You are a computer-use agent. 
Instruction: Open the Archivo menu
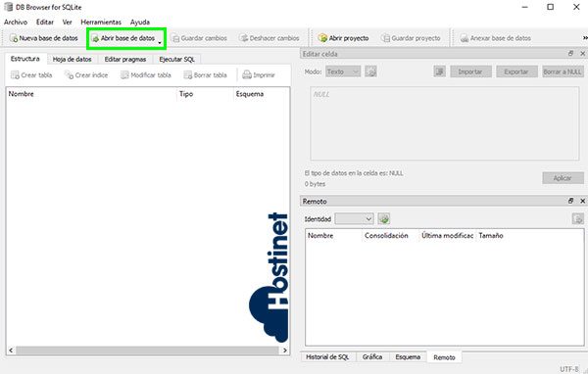pyautogui.click(x=16, y=23)
